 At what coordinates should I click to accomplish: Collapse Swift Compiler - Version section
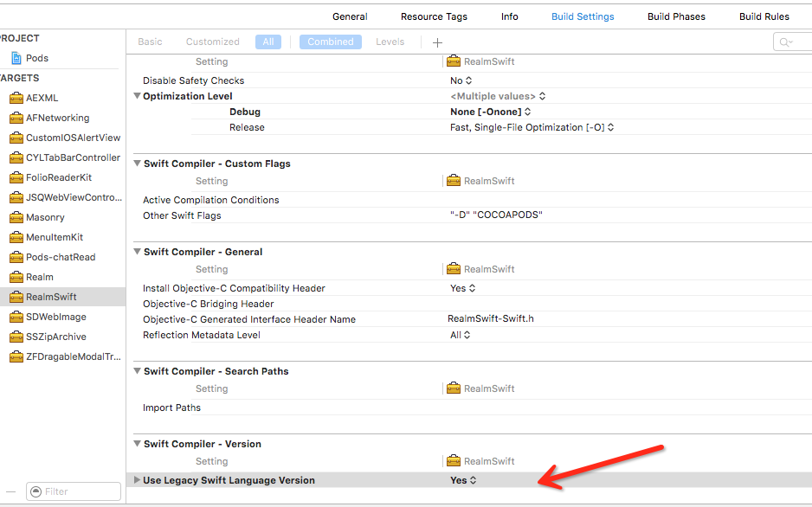coord(138,443)
